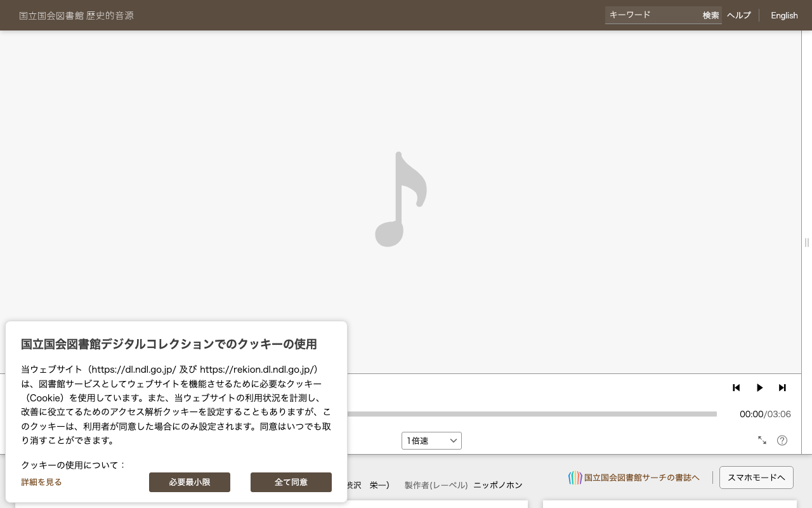Click the large music note placeholder
The width and height of the screenshot is (812, 508).
point(401,199)
